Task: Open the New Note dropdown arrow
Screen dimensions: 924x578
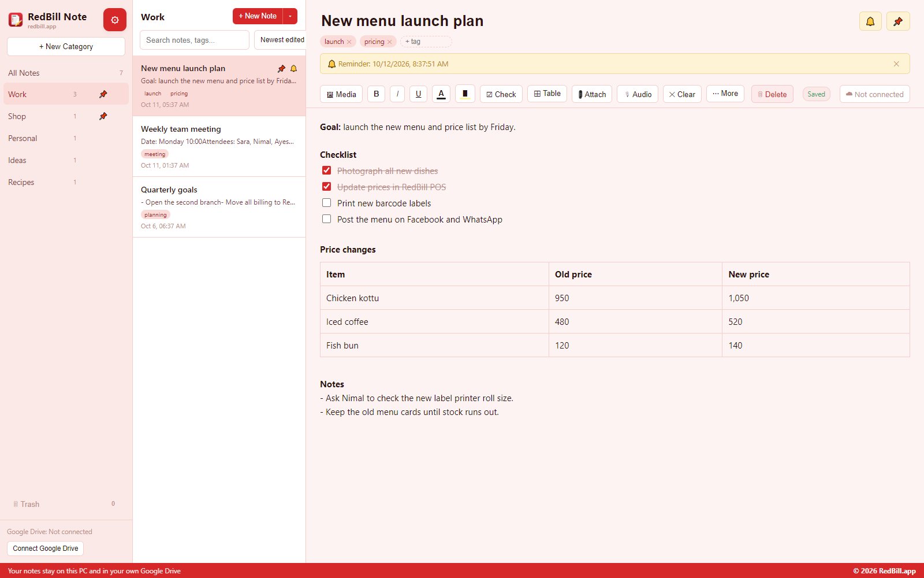Action: coord(290,16)
